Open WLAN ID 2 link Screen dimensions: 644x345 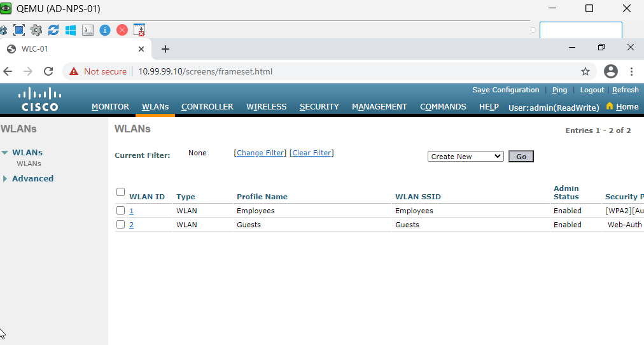[x=132, y=225]
